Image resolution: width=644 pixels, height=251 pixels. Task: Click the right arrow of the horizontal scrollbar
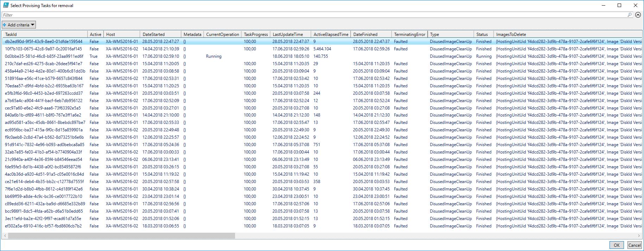pos(639,236)
